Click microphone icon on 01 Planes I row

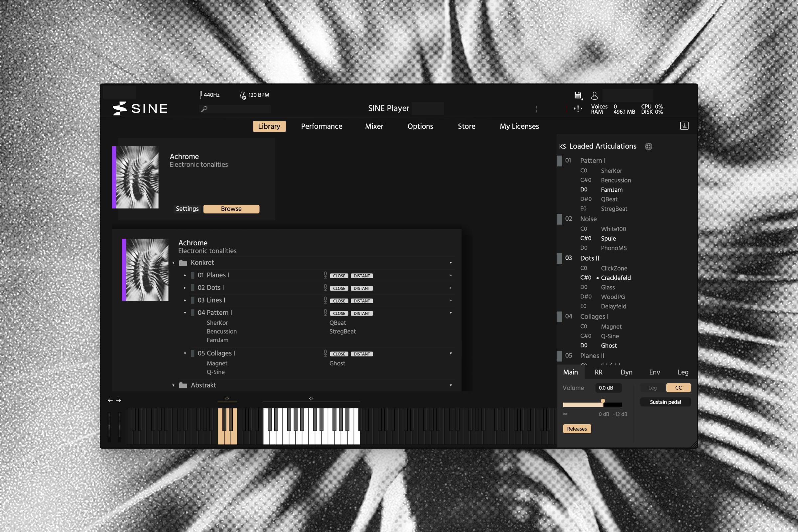pyautogui.click(x=325, y=275)
